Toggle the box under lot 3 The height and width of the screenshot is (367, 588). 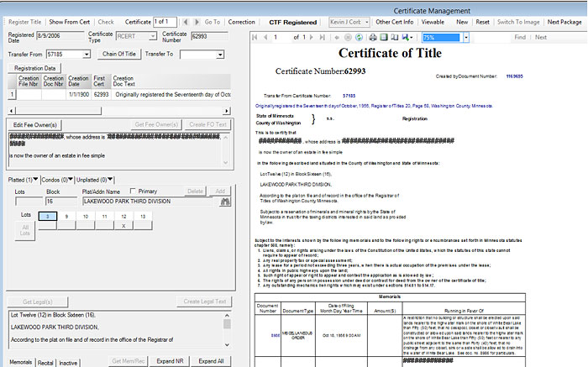[x=48, y=225]
